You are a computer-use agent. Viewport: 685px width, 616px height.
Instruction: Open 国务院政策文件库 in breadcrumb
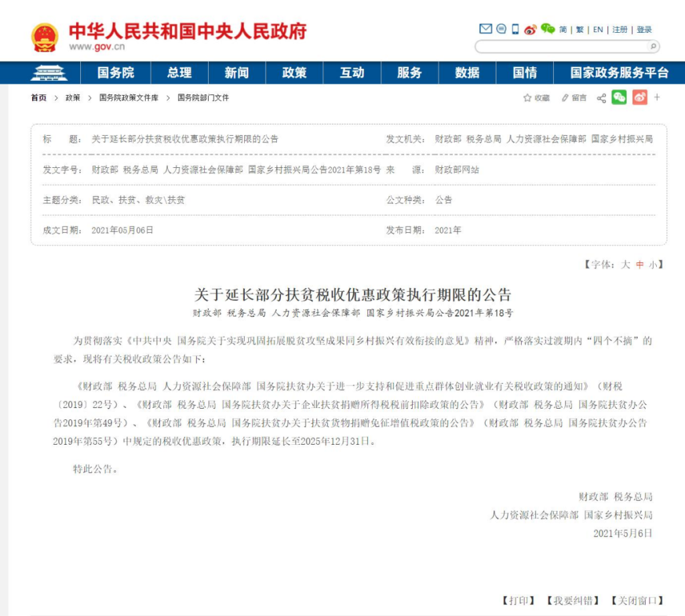tap(128, 98)
